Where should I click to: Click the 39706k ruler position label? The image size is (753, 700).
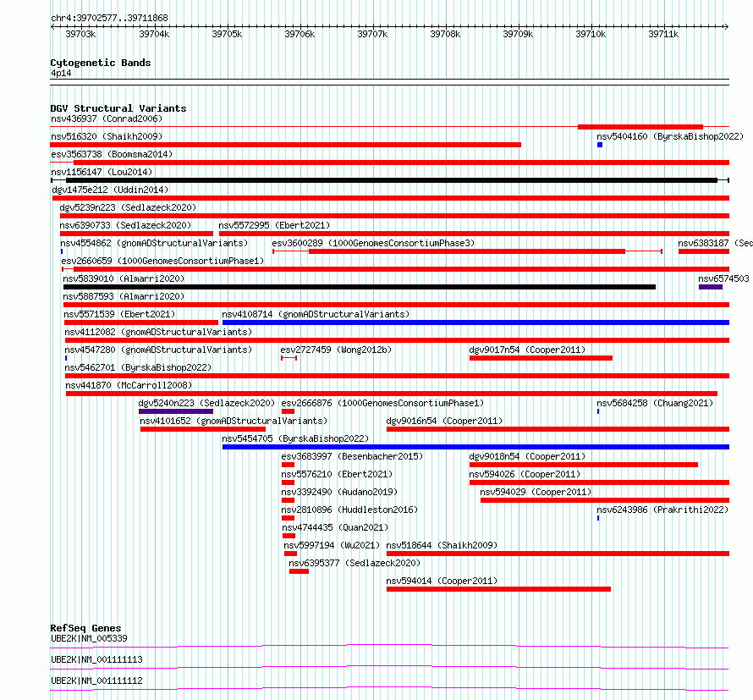pyautogui.click(x=300, y=34)
